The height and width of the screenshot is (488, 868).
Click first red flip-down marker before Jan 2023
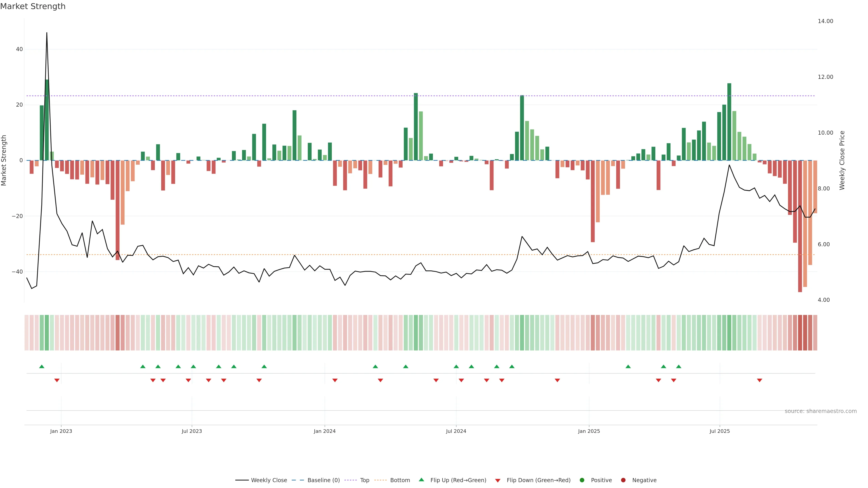point(57,380)
